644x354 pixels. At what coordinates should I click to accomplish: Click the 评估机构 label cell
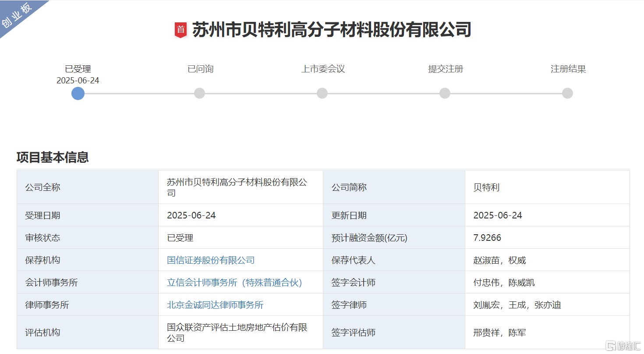(88, 333)
